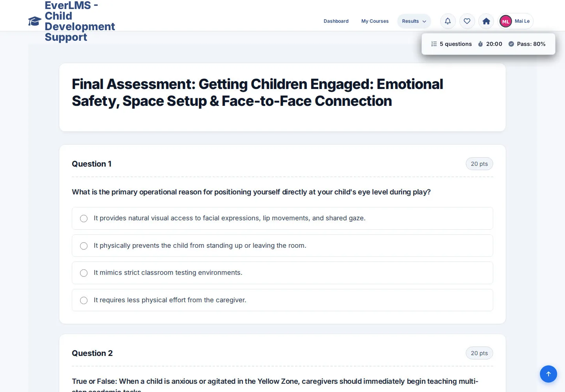Go to home via house icon
Viewport: 565px width, 392px height.
click(486, 21)
